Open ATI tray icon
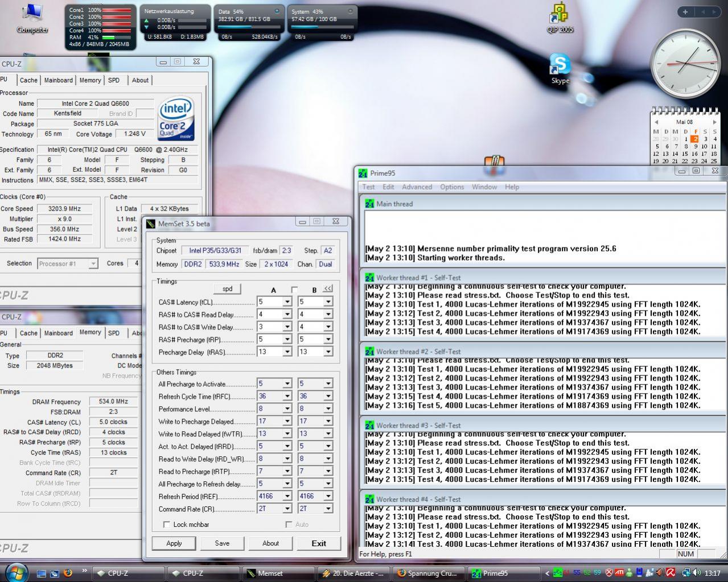The image size is (728, 582). pos(619,573)
